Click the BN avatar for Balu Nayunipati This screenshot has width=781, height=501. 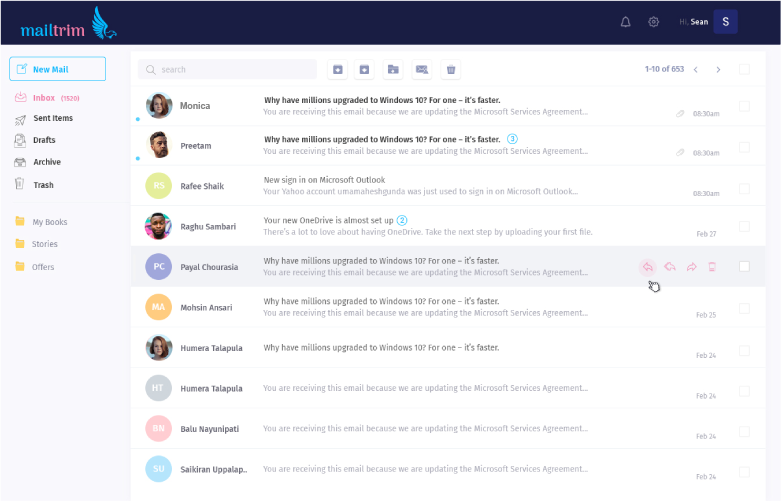pyautogui.click(x=159, y=428)
